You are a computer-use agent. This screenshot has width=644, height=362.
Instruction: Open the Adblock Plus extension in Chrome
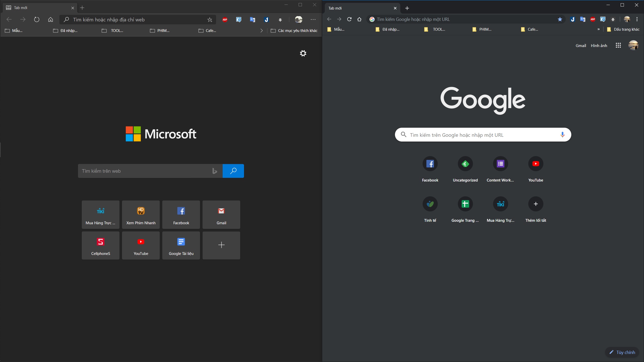point(593,19)
